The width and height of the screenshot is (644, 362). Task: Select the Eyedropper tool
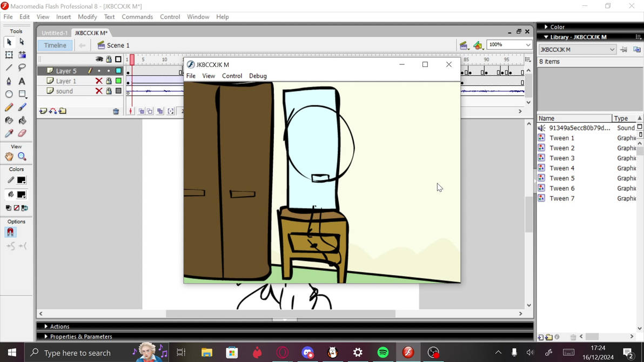[x=9, y=133]
